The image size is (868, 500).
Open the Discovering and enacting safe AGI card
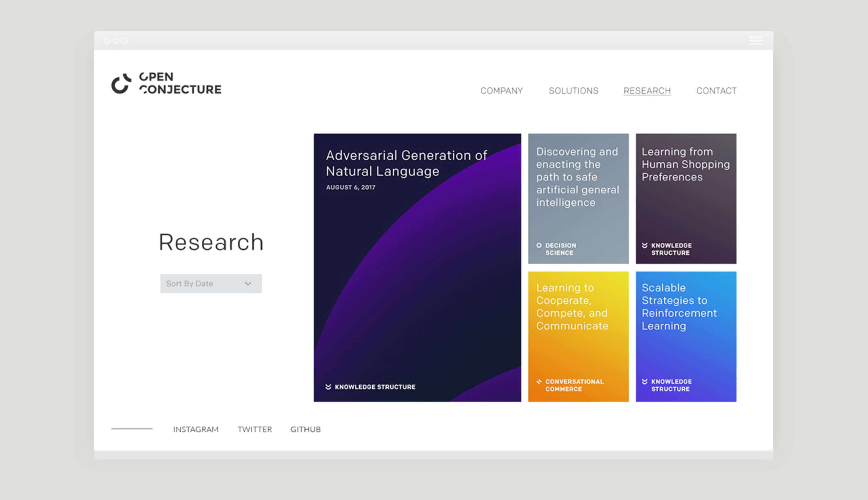click(x=578, y=199)
